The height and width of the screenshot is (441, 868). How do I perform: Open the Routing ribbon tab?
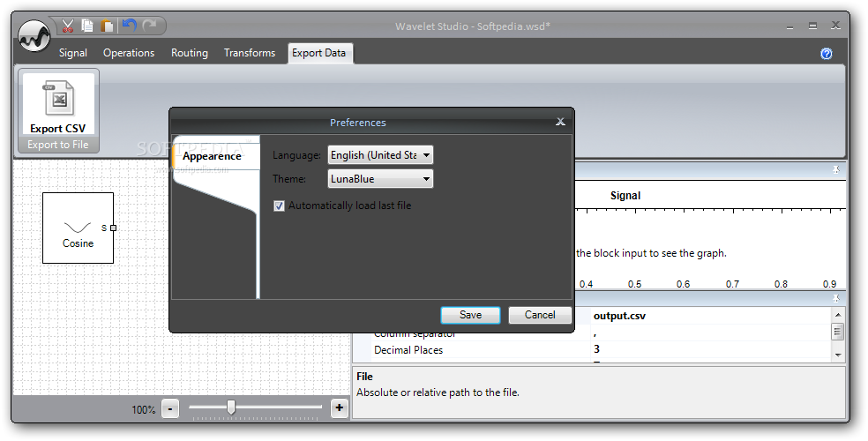point(190,53)
